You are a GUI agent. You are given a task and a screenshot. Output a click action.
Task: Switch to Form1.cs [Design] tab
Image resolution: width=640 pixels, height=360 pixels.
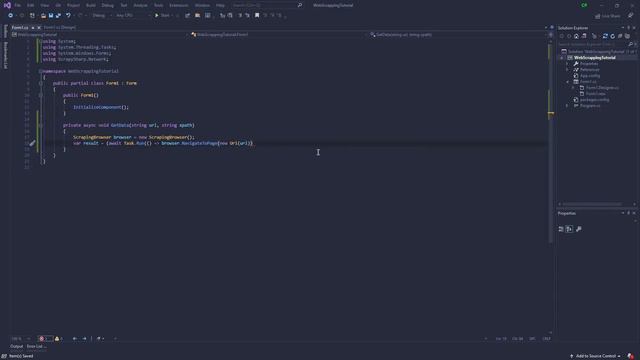click(x=60, y=27)
